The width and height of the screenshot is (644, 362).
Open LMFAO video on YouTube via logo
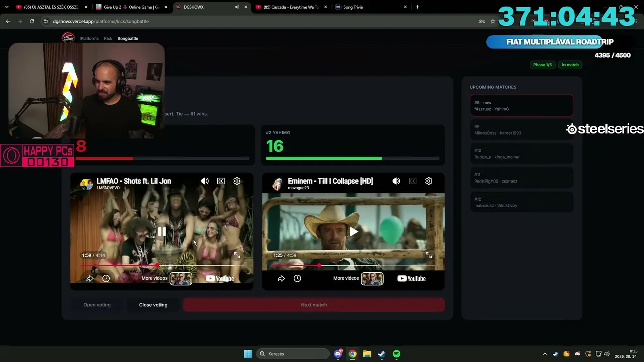[x=220, y=278]
